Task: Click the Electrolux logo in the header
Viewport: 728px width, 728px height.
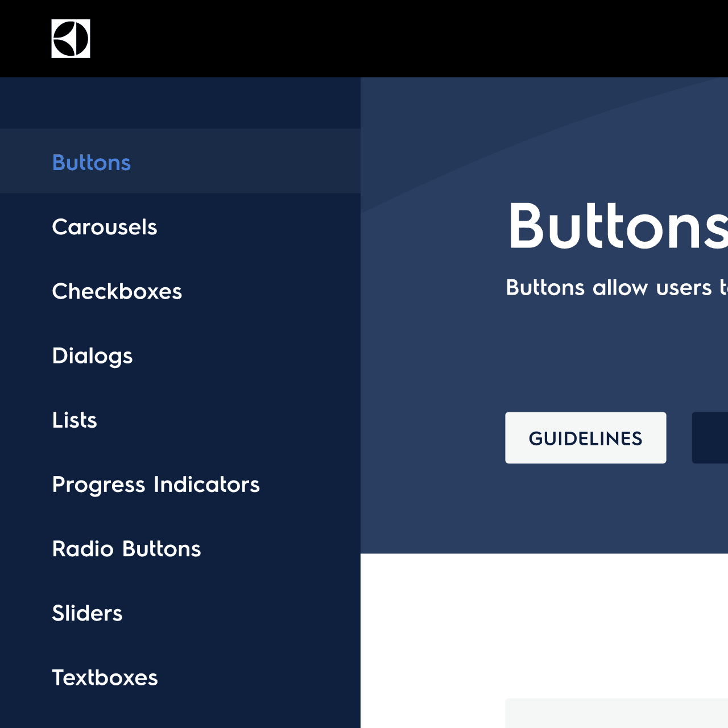Action: pyautogui.click(x=71, y=39)
